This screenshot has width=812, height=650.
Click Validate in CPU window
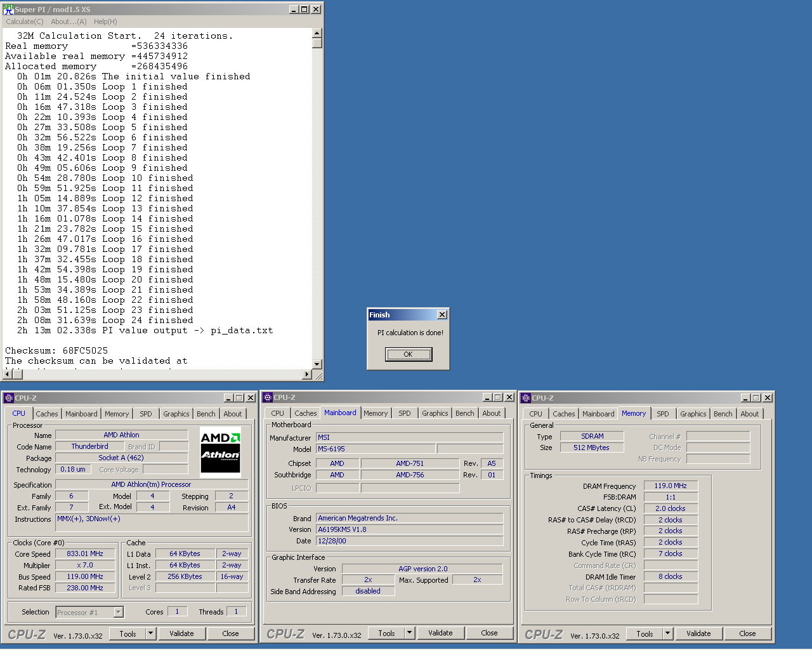point(181,633)
